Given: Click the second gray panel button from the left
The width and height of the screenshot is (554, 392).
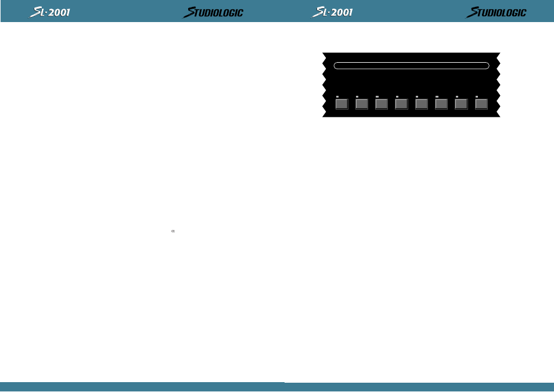Looking at the screenshot, I should coord(361,104).
